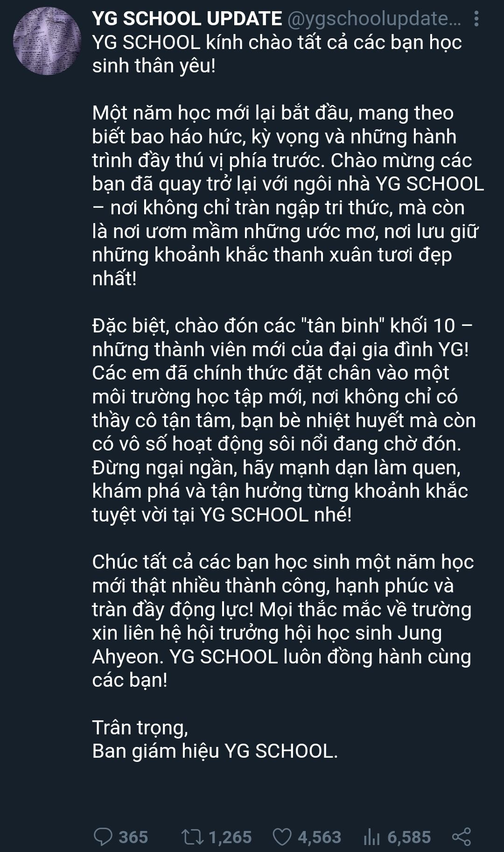This screenshot has width=504, height=852.
Task: Click the 365 replies count
Action: (x=133, y=837)
